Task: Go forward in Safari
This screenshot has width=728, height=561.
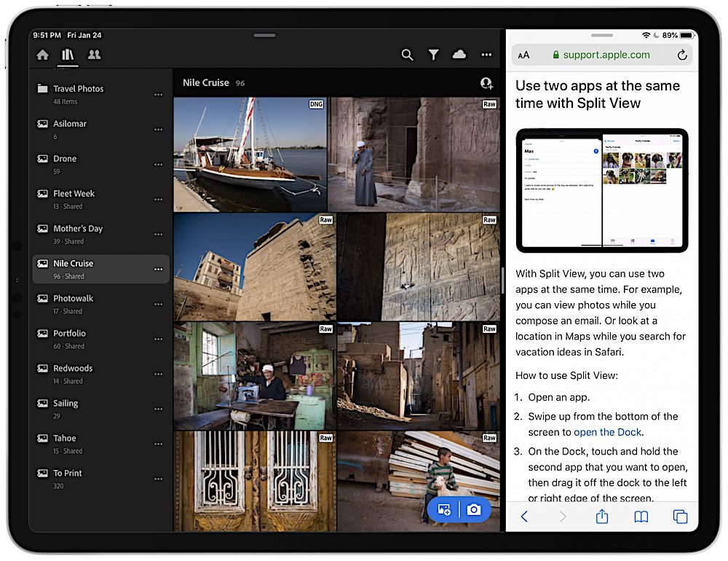Action: click(x=563, y=517)
